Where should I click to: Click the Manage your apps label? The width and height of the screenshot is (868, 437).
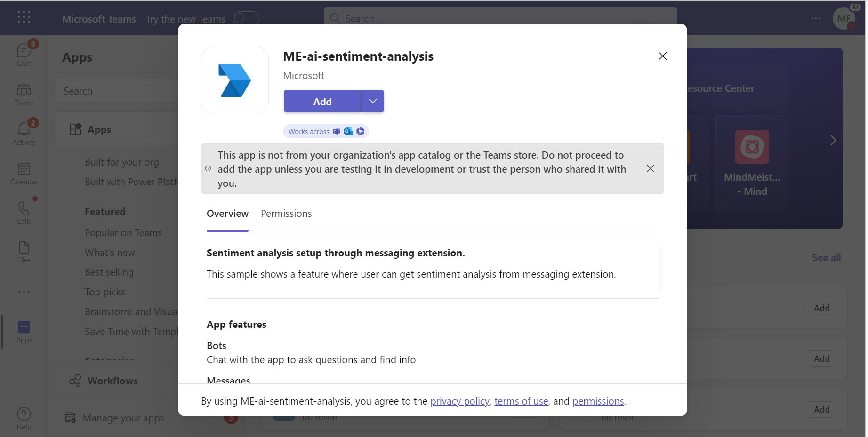click(123, 418)
